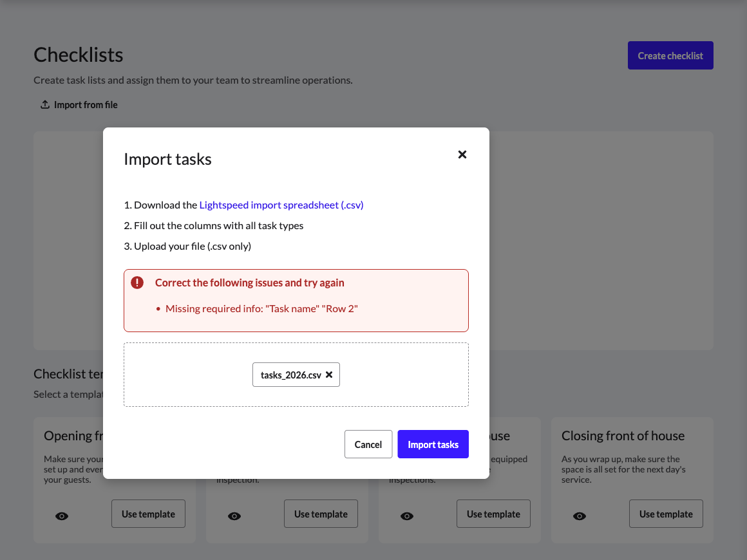
Task: Click the eye preview icon on the third template
Action: [x=407, y=516]
